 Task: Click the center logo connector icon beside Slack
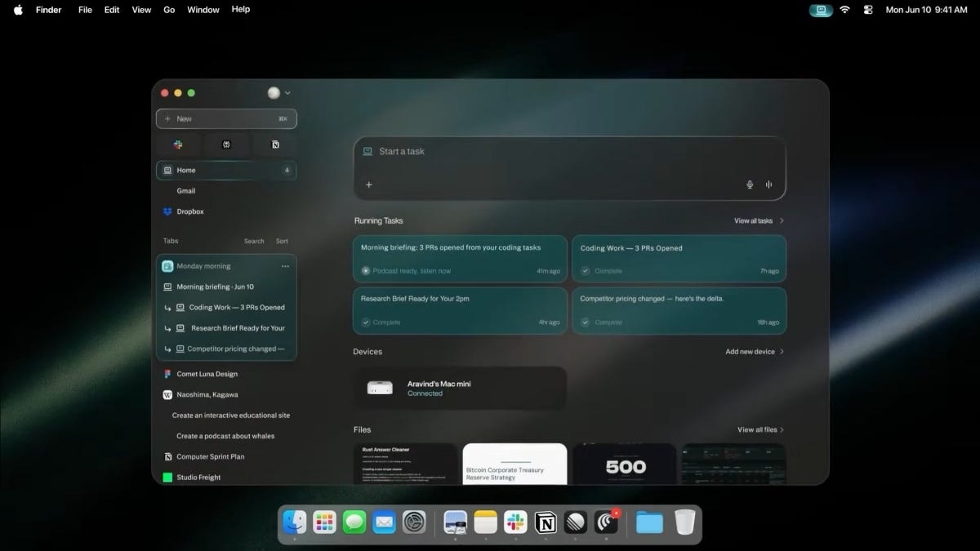pos(226,144)
